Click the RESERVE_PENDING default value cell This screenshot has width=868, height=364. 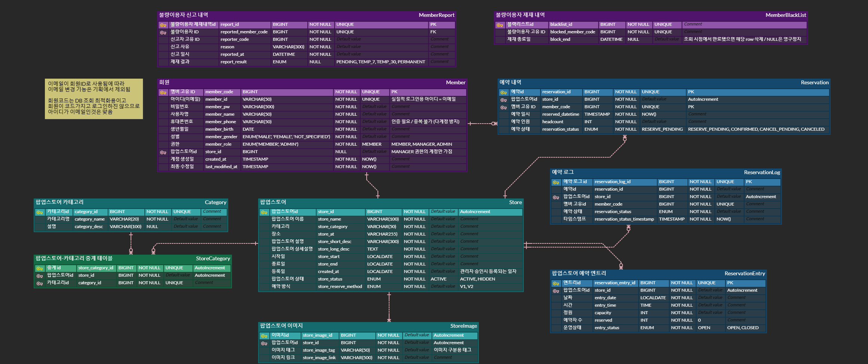663,129
